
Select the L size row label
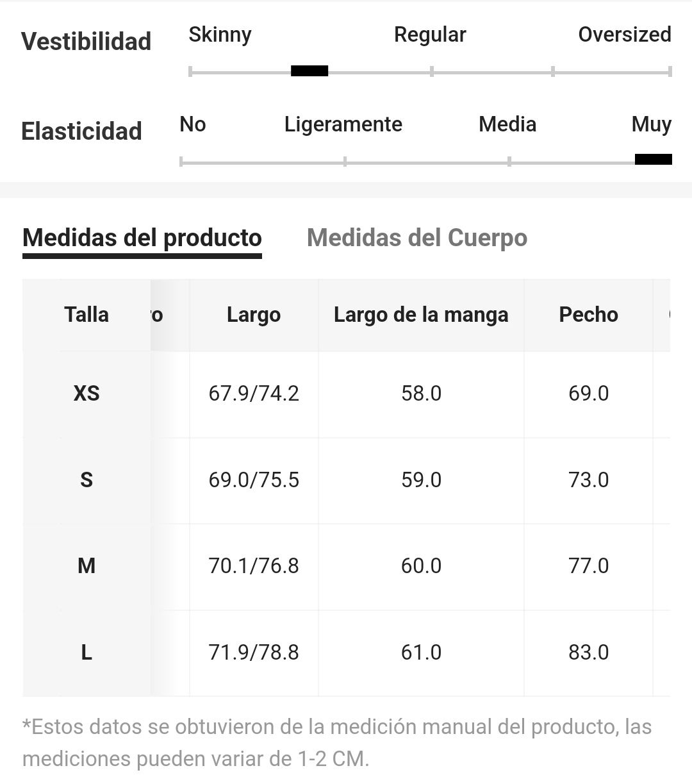(86, 653)
